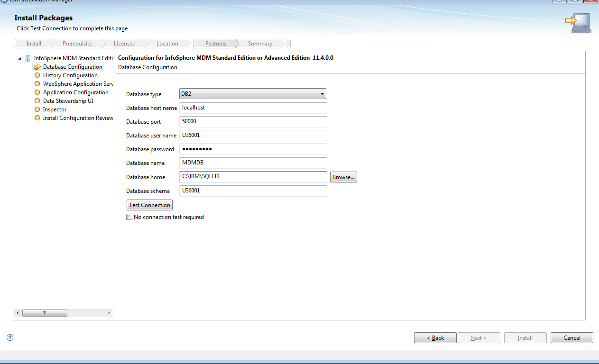Screen dimensions: 599x364
Task: Click the 'Click Test Connection to complete this page' message
Action: click(72, 28)
